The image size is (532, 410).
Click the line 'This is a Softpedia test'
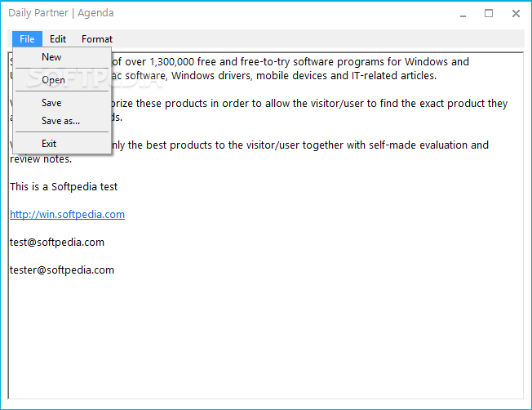(x=64, y=186)
